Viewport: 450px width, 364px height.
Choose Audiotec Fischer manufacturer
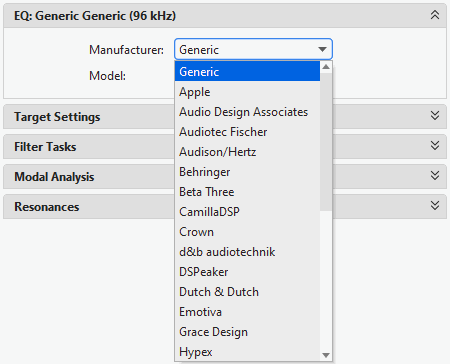click(247, 132)
